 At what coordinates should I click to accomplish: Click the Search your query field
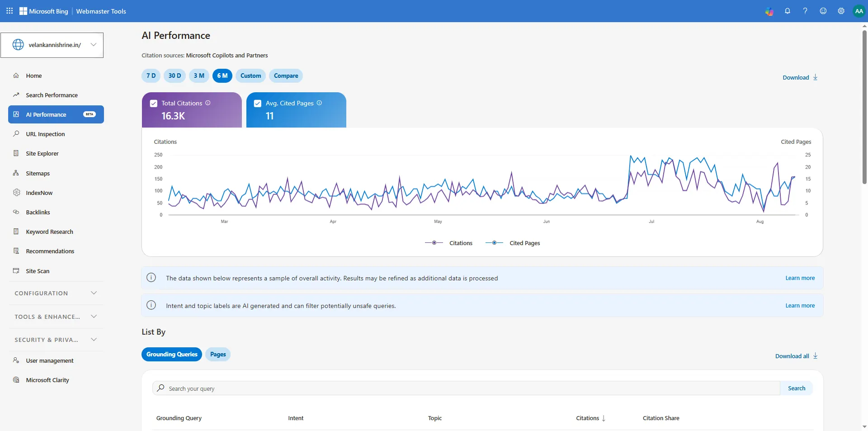pyautogui.click(x=466, y=388)
